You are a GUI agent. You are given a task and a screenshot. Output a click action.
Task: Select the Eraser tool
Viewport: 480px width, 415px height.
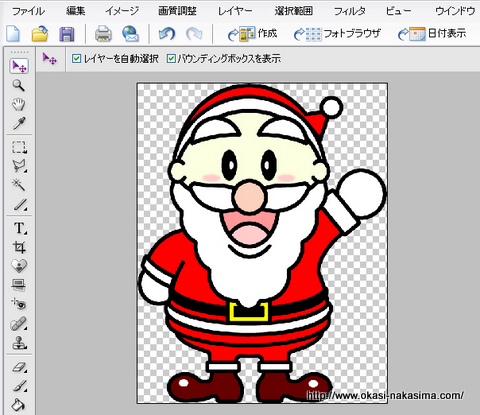pyautogui.click(x=20, y=367)
